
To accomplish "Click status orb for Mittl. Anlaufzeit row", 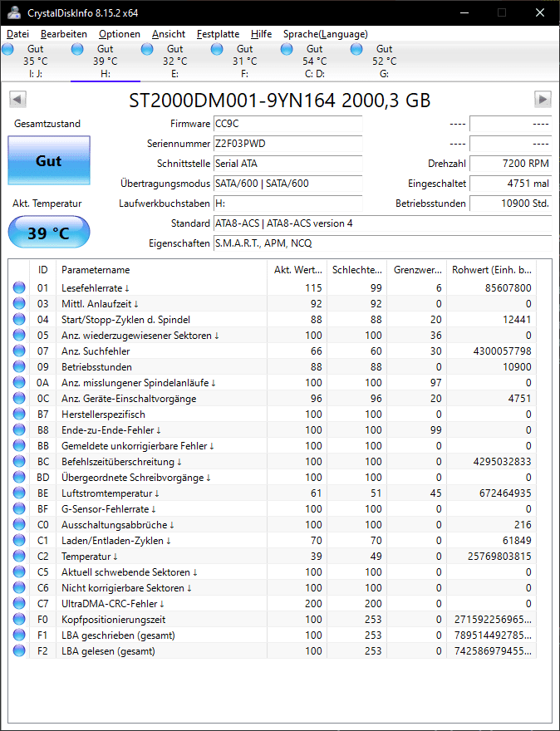I will point(19,304).
